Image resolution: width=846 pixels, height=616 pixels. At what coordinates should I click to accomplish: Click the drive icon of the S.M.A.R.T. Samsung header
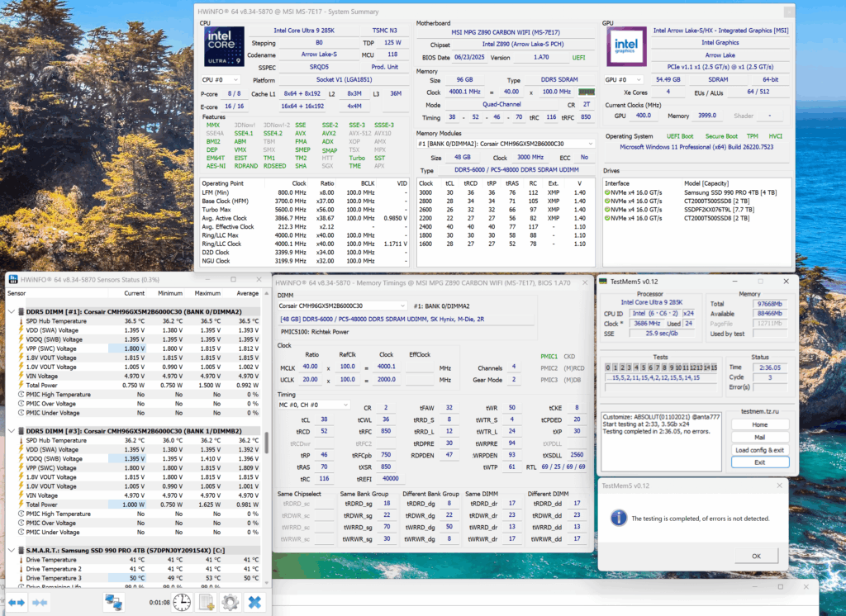[21, 550]
